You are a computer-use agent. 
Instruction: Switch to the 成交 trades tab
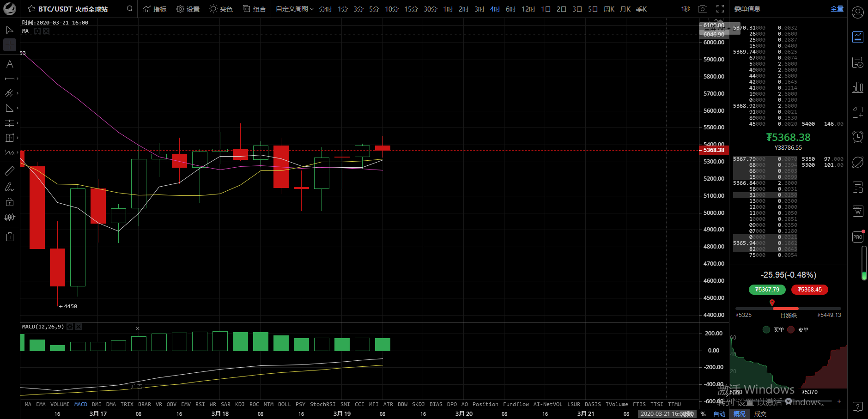760,414
